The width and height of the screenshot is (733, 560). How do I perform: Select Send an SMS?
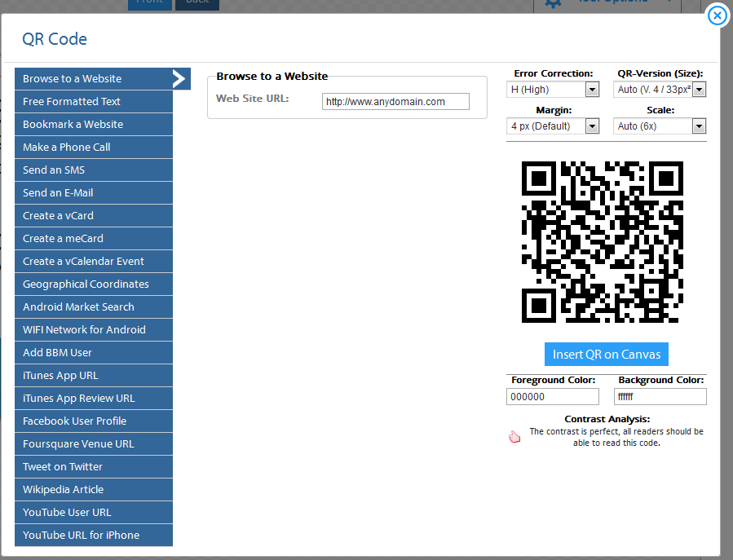pos(94,170)
